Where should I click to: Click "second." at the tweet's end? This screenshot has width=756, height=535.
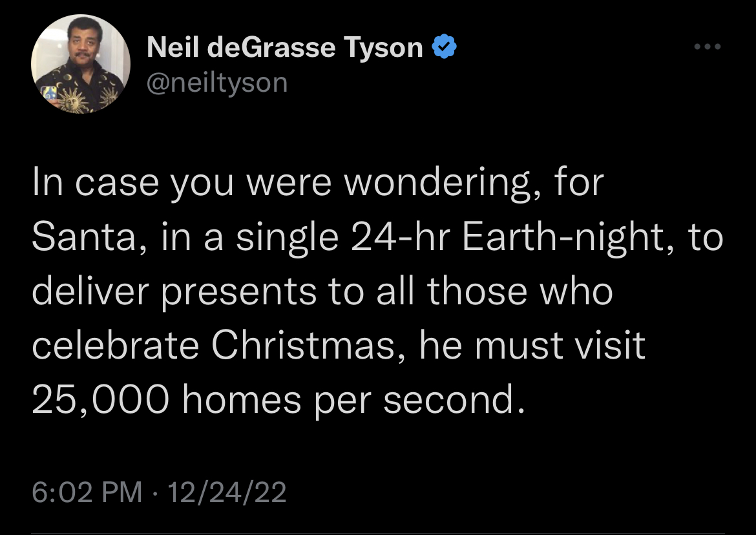pos(452,400)
